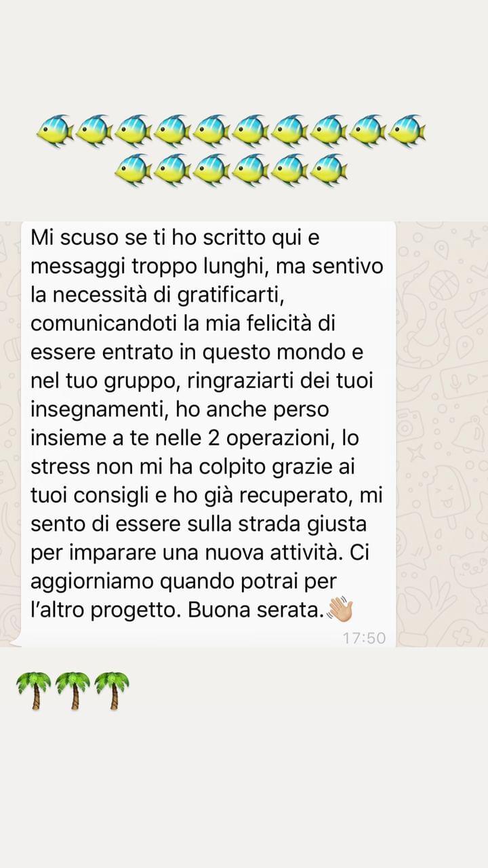Screen dimensions: 488x868
Task: Click the first fish emoji in the upper row
Action: 55,131
